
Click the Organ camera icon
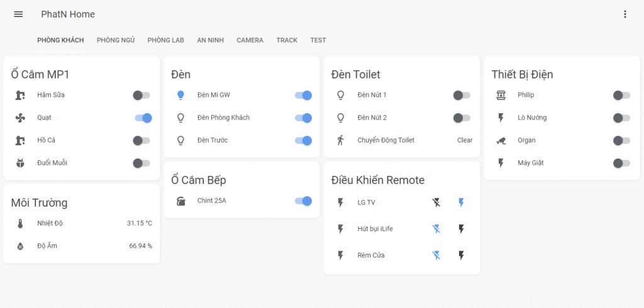pos(501,140)
